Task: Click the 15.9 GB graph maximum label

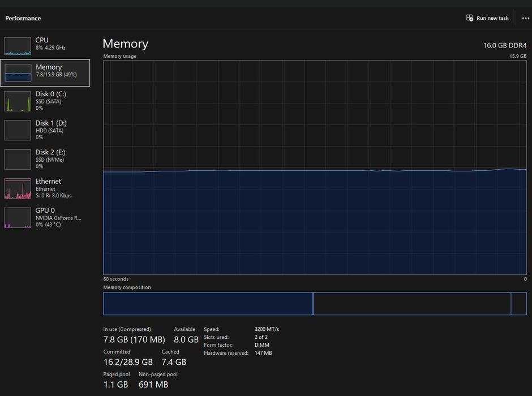Action: click(x=518, y=56)
